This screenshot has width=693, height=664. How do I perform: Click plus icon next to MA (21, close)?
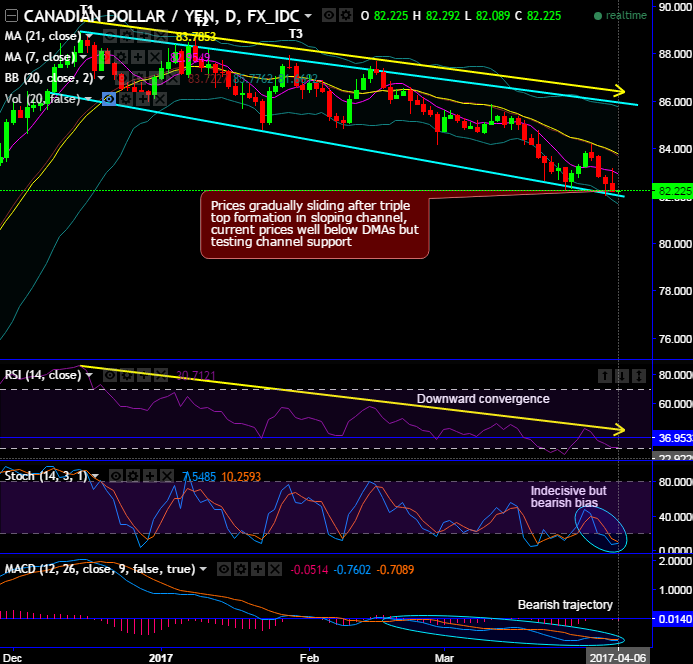click(x=144, y=36)
